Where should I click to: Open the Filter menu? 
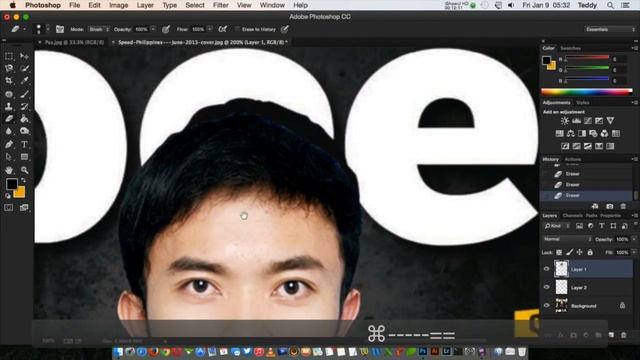[x=220, y=5]
